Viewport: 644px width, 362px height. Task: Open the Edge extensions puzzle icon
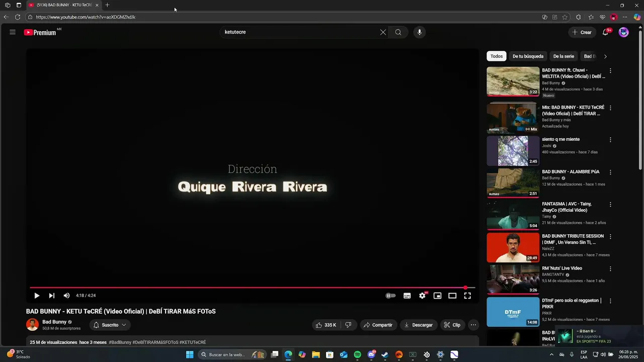coord(579,17)
